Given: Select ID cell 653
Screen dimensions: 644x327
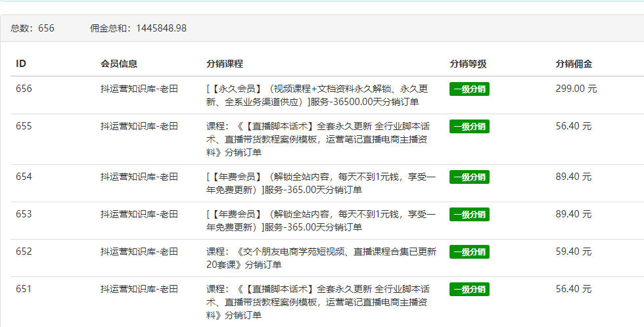Looking at the screenshot, I should coord(24,214).
